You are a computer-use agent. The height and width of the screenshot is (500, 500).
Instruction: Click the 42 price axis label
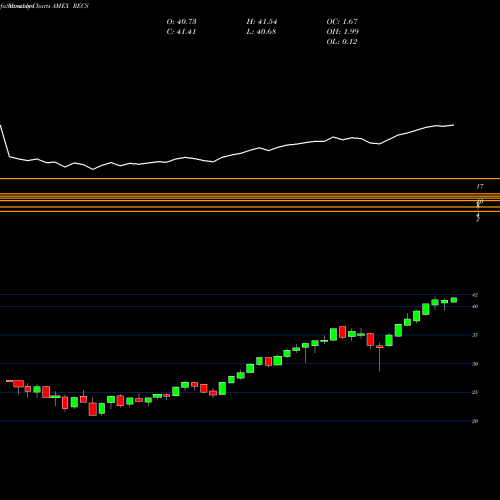475,295
